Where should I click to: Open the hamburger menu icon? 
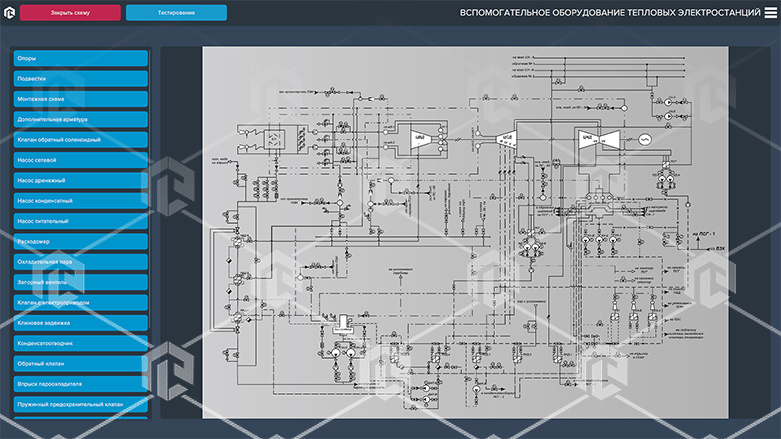tap(769, 13)
